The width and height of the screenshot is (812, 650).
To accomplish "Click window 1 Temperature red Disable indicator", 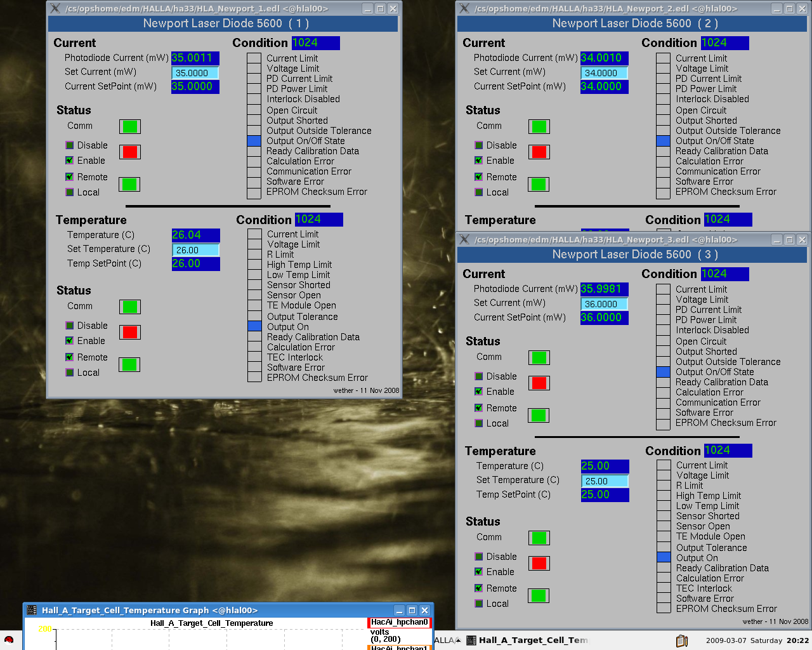I will [130, 332].
